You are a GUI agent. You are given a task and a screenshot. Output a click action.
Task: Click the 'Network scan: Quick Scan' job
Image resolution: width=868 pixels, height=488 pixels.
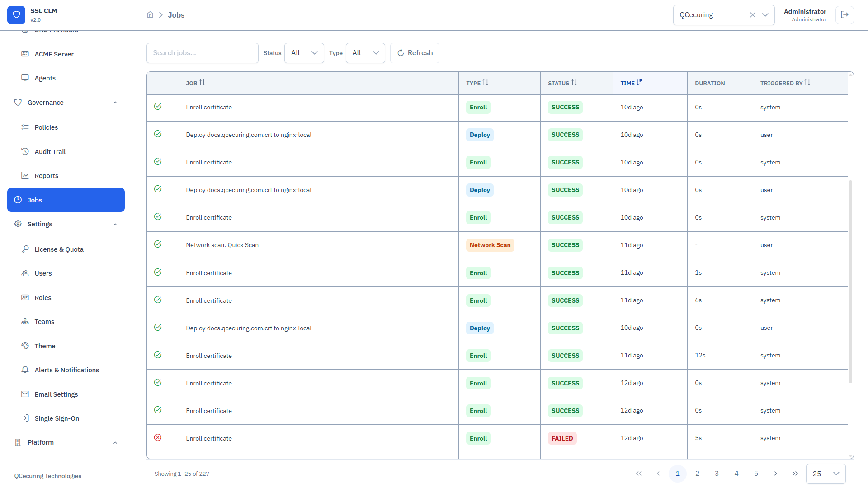tap(222, 245)
